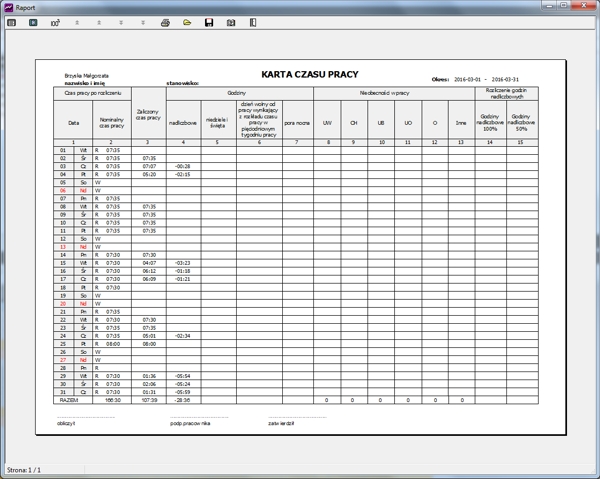Click the search binoculars icon
Screen dimensions: 600x479
231,22
